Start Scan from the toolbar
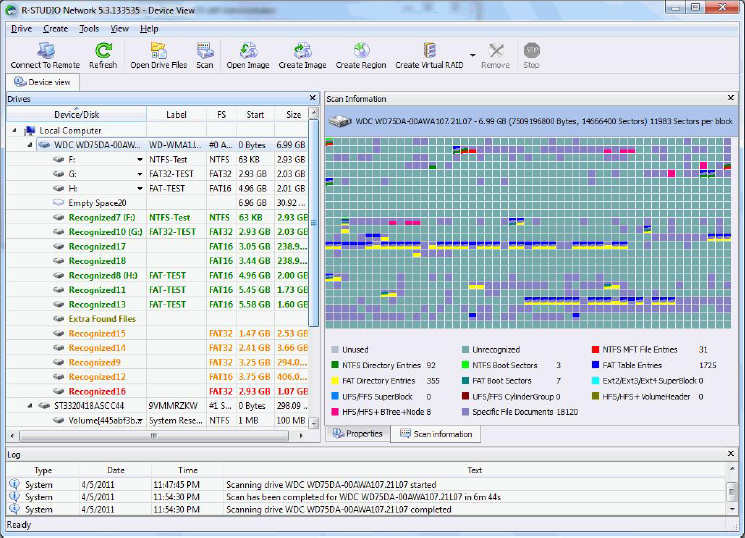The image size is (745, 538). (205, 51)
